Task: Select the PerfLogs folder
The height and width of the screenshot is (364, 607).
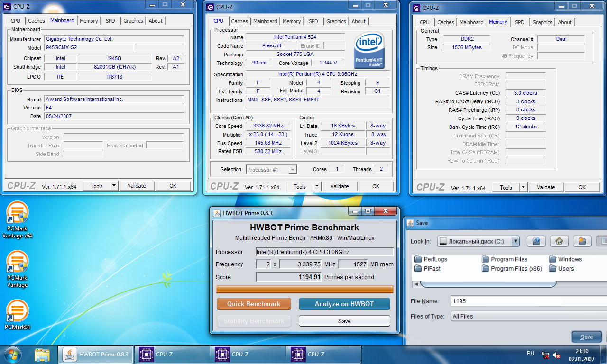Action: tap(431, 259)
